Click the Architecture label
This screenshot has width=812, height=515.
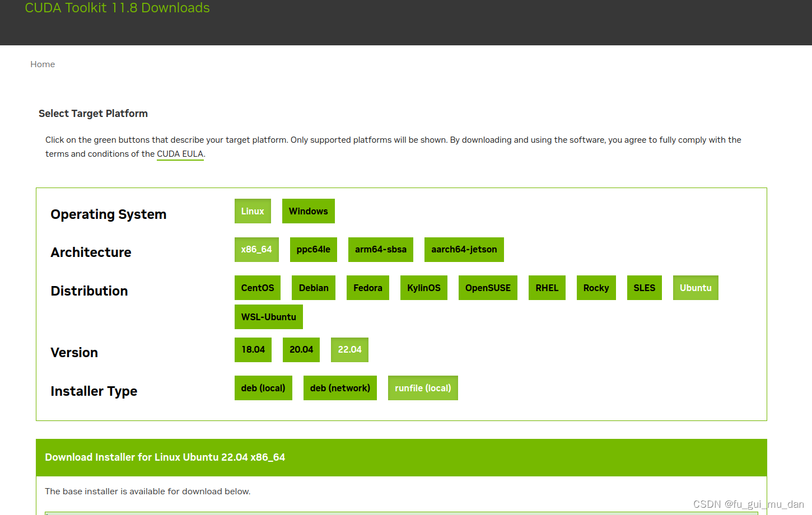pyautogui.click(x=91, y=252)
